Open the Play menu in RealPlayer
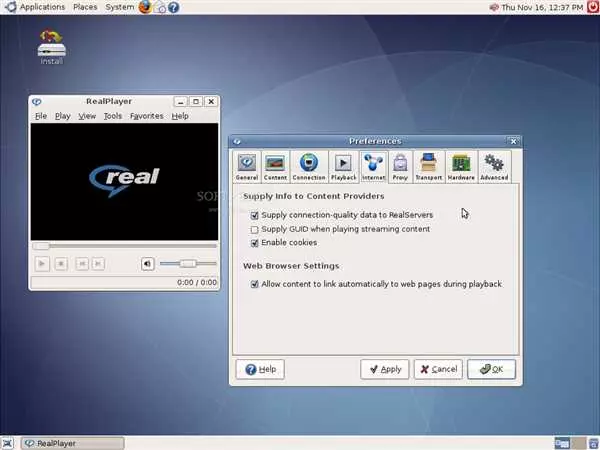600x450 pixels. pos(62,116)
